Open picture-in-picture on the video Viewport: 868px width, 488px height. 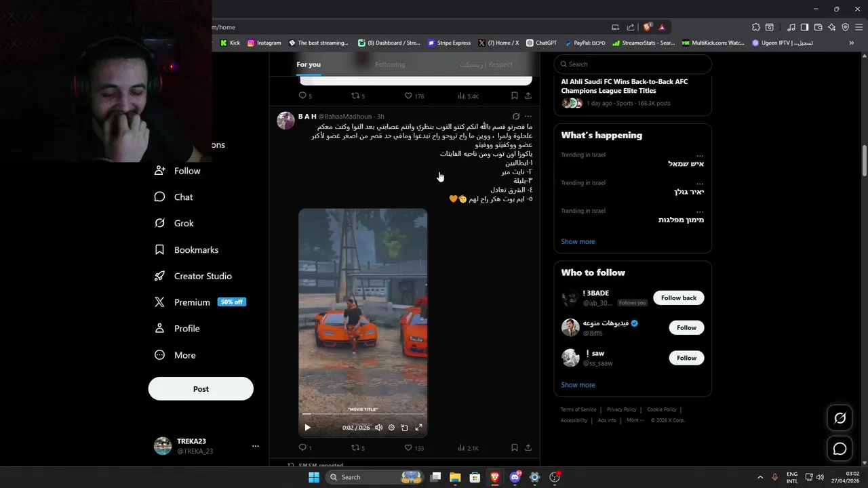coord(405,428)
